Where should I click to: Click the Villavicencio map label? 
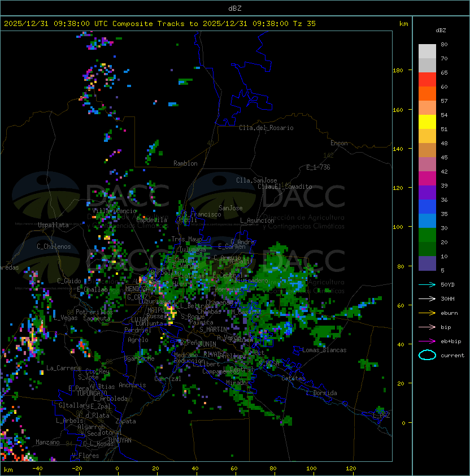tap(114, 211)
